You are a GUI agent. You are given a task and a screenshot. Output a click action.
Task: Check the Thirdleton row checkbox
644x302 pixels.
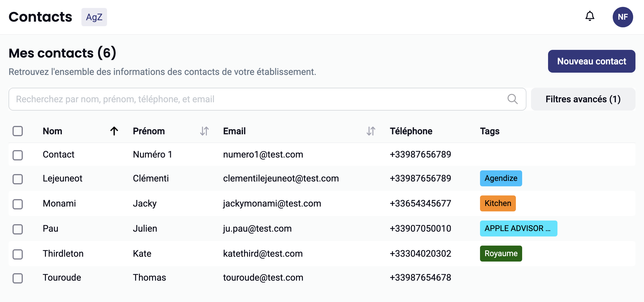pos(18,254)
